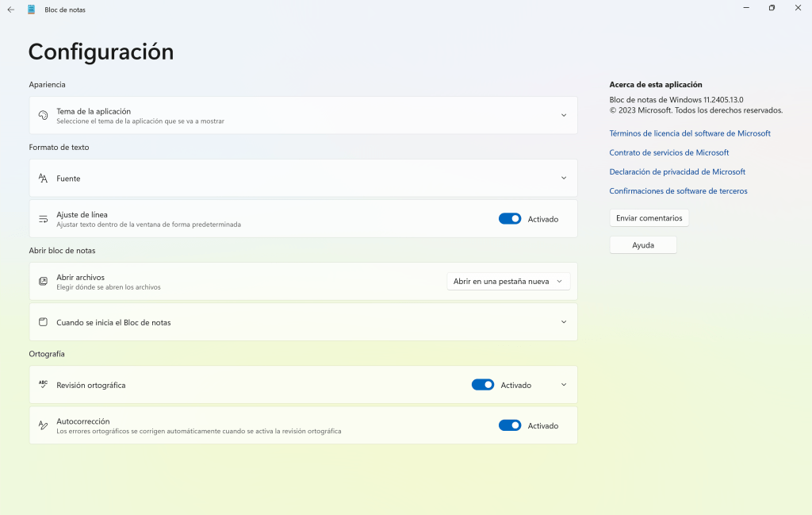Click the Revisión ortográfica ABC icon

point(44,385)
